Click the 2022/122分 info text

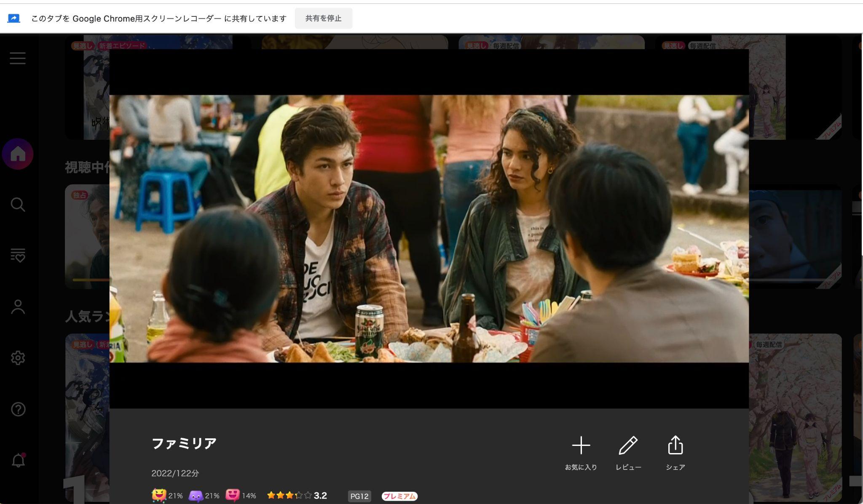175,473
